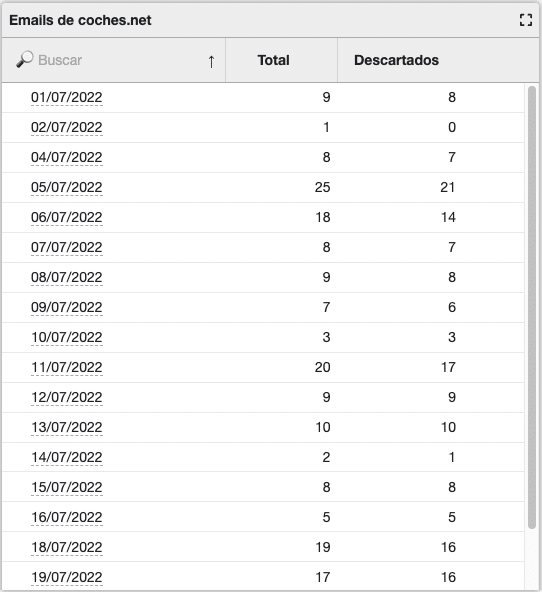Image resolution: width=542 pixels, height=592 pixels.
Task: Open the 02/07/2022 date entry
Action: [x=66, y=127]
